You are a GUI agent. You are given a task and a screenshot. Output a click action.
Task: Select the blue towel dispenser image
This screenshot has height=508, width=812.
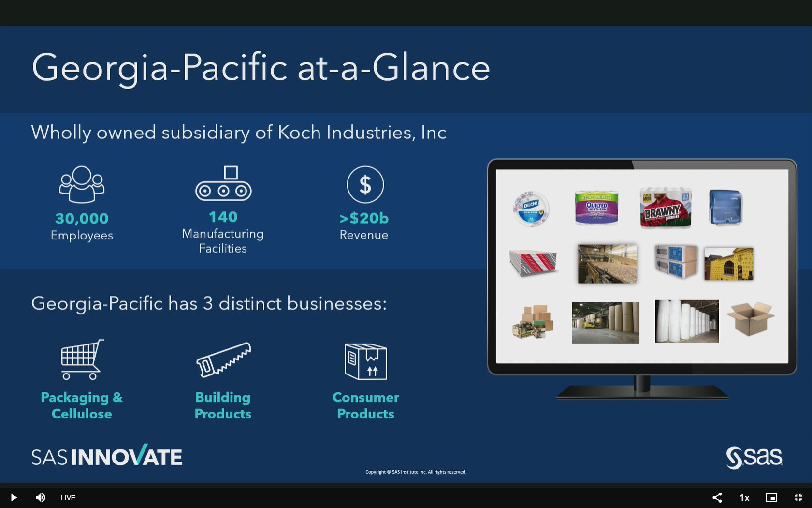725,208
